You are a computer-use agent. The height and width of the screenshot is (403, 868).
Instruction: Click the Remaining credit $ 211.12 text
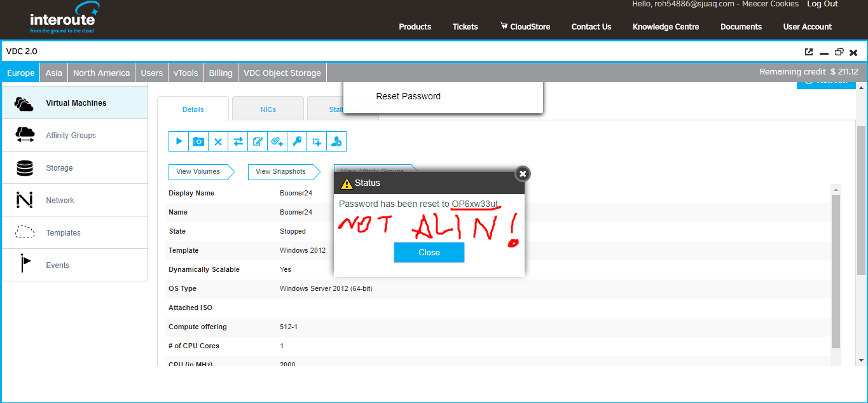pyautogui.click(x=809, y=72)
